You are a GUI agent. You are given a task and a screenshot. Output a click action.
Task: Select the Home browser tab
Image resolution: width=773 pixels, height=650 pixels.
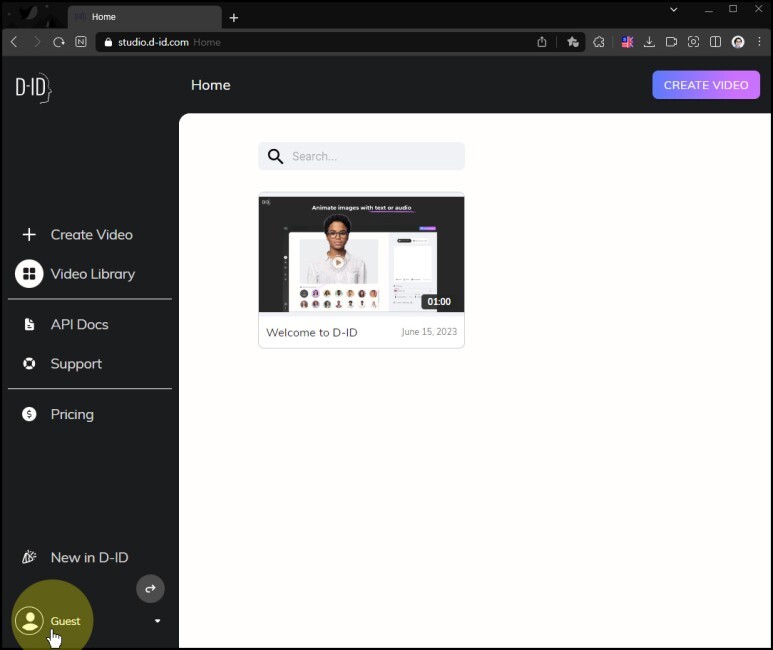pyautogui.click(x=144, y=17)
